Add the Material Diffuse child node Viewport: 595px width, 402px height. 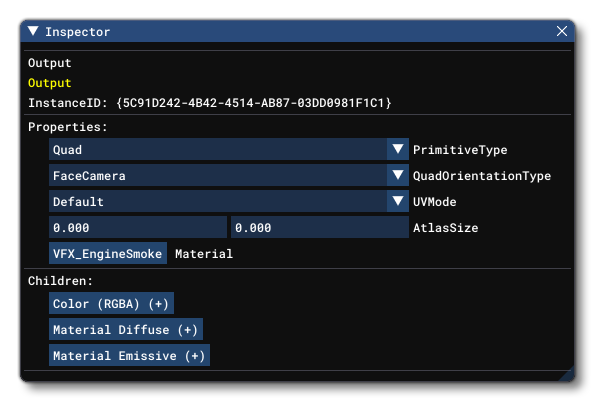(126, 329)
